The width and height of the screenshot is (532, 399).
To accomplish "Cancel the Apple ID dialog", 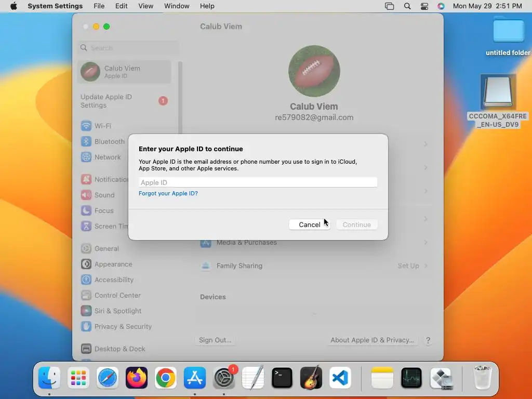I will [x=310, y=224].
